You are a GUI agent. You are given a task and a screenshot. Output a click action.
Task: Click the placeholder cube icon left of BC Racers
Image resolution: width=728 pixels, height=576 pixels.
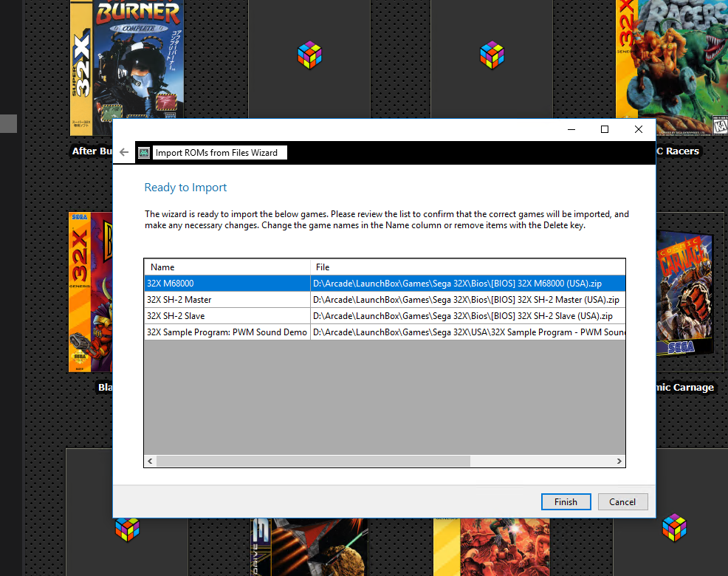click(x=492, y=55)
